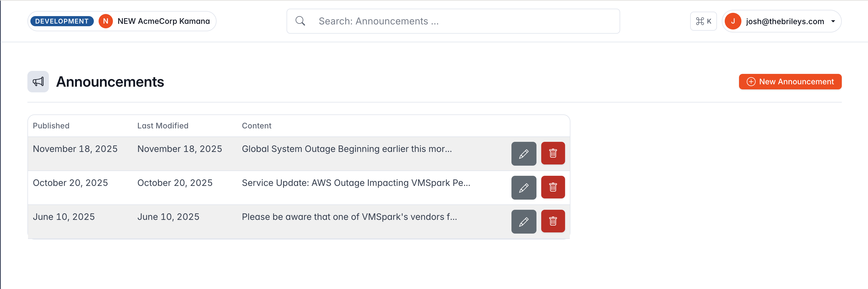
Task: Click the search magnifier icon
Action: pos(300,21)
